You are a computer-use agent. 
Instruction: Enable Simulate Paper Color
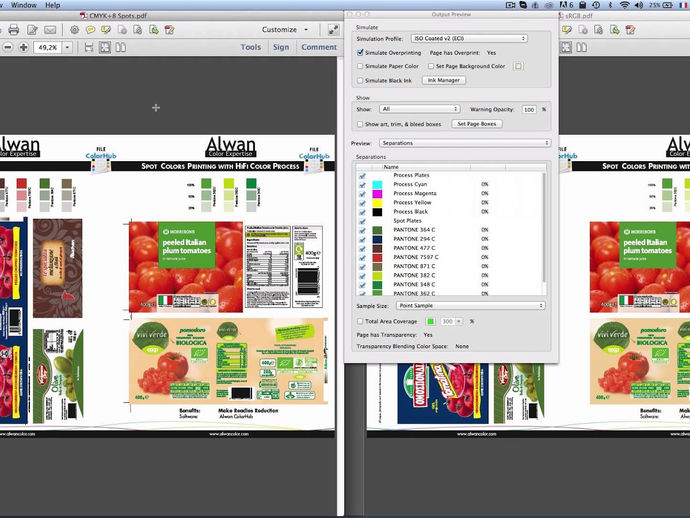coord(360,66)
